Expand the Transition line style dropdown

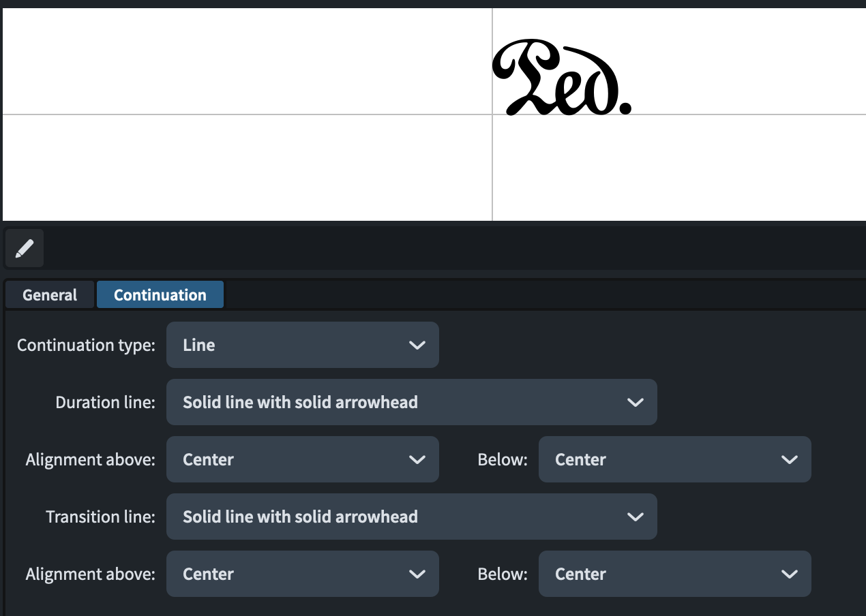410,517
